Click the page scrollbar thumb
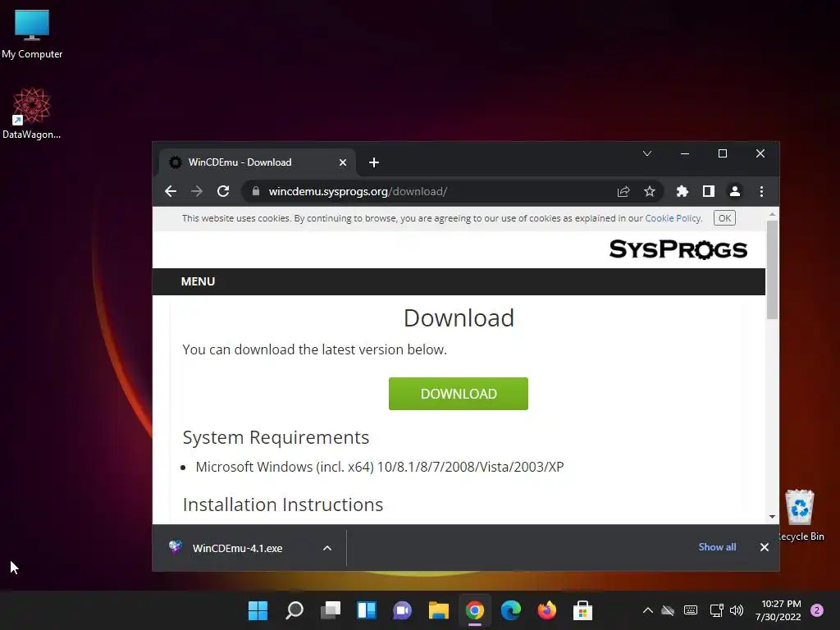Viewport: 840px width, 630px height. (x=772, y=269)
